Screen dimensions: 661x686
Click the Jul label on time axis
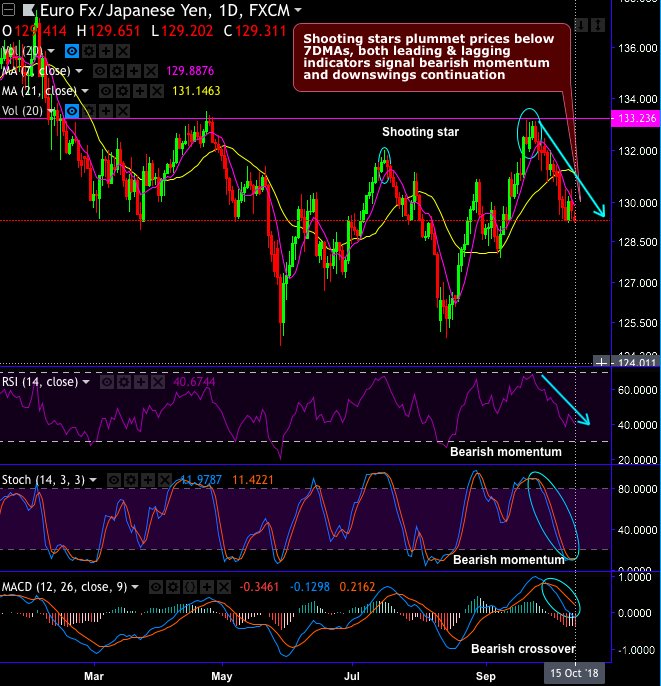[352, 676]
